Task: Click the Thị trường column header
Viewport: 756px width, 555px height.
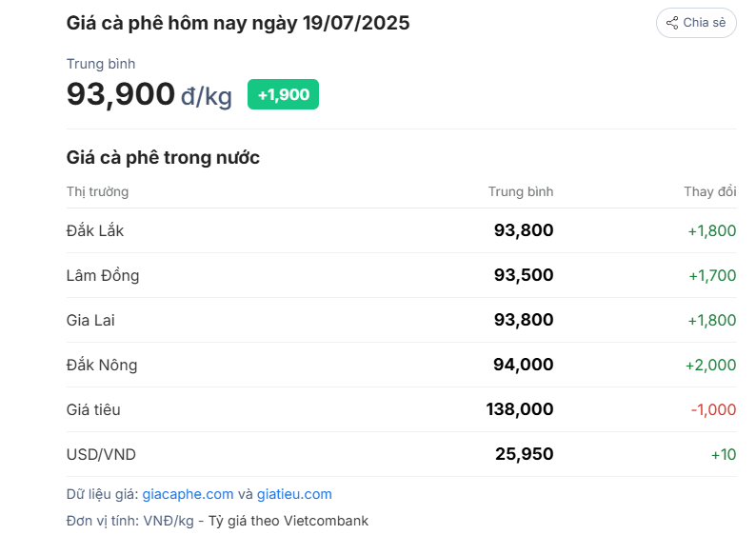Action: (x=97, y=192)
